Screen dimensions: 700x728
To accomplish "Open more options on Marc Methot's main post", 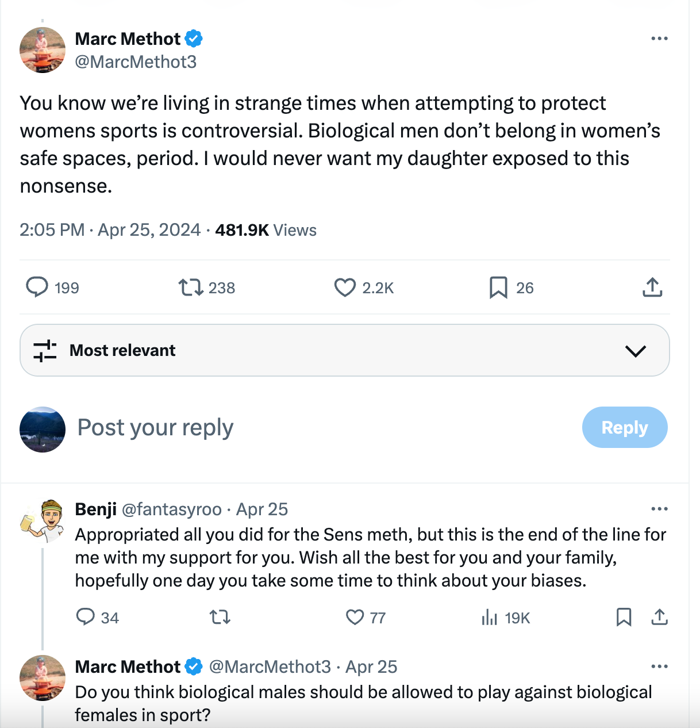I will coord(659,39).
